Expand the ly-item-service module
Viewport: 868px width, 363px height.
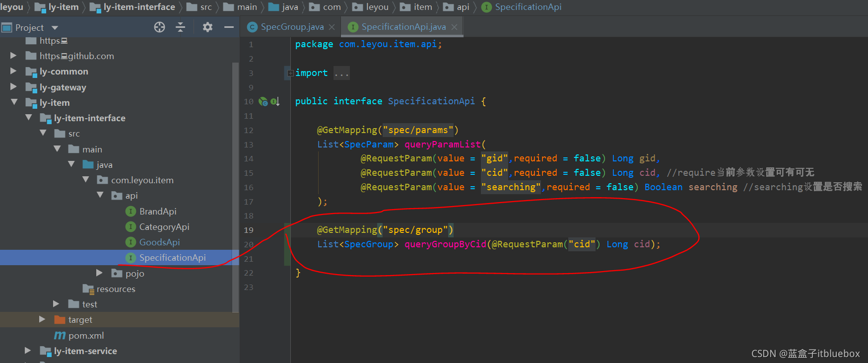pos(28,350)
